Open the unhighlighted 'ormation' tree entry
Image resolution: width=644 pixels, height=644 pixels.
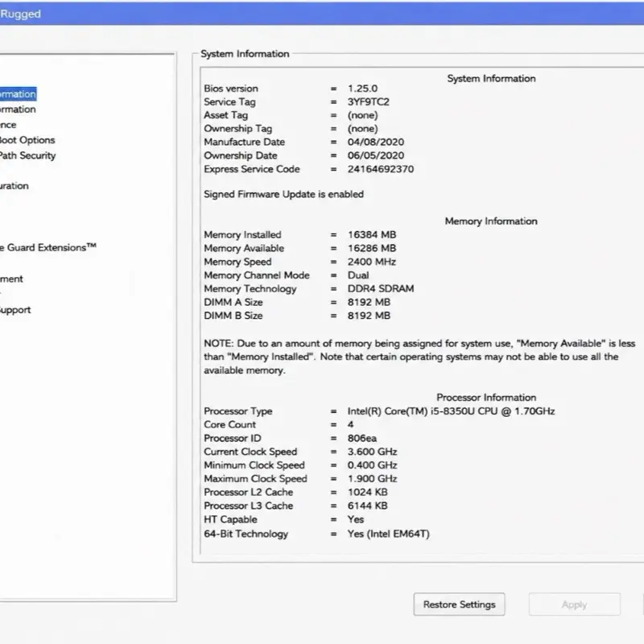(x=18, y=109)
